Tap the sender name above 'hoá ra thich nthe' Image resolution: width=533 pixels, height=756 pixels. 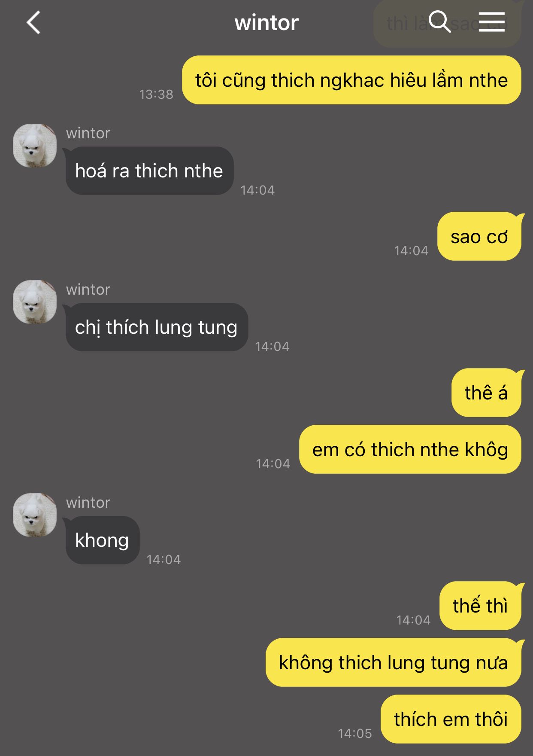88,133
